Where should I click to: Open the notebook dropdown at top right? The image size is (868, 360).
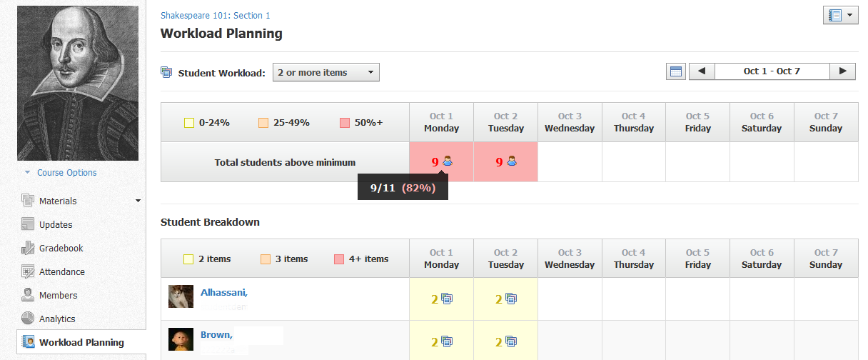840,15
